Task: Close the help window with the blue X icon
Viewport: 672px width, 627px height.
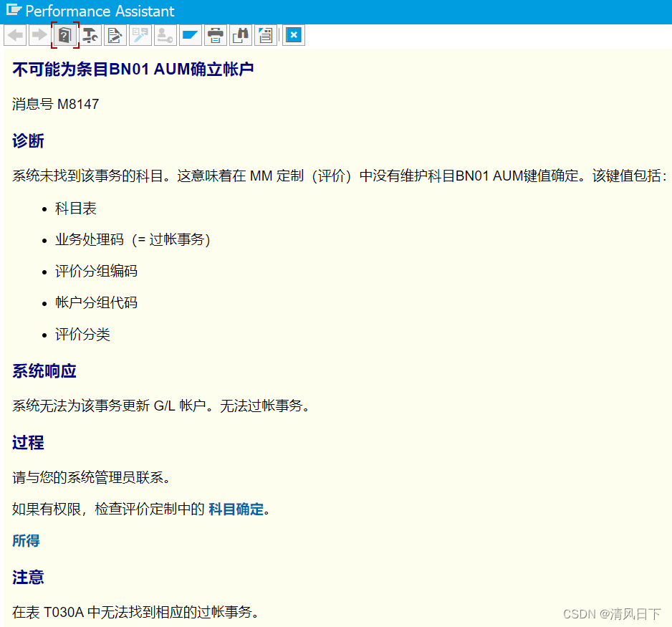Action: click(293, 35)
